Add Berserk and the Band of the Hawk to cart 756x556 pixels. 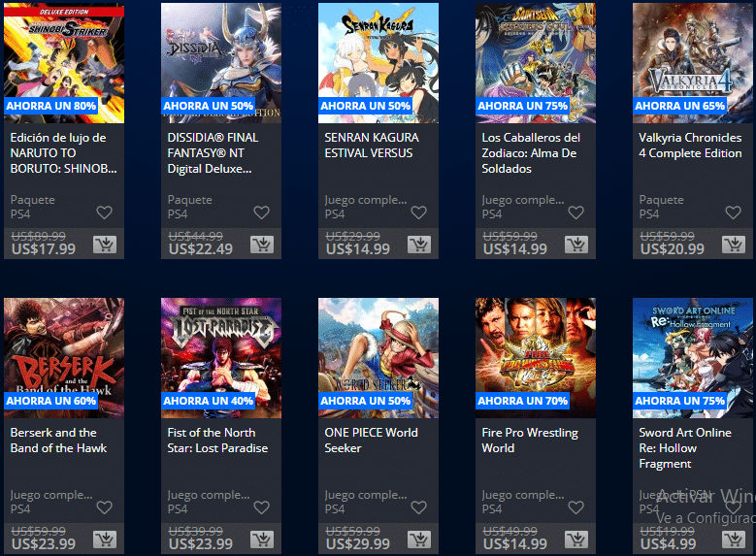click(105, 540)
